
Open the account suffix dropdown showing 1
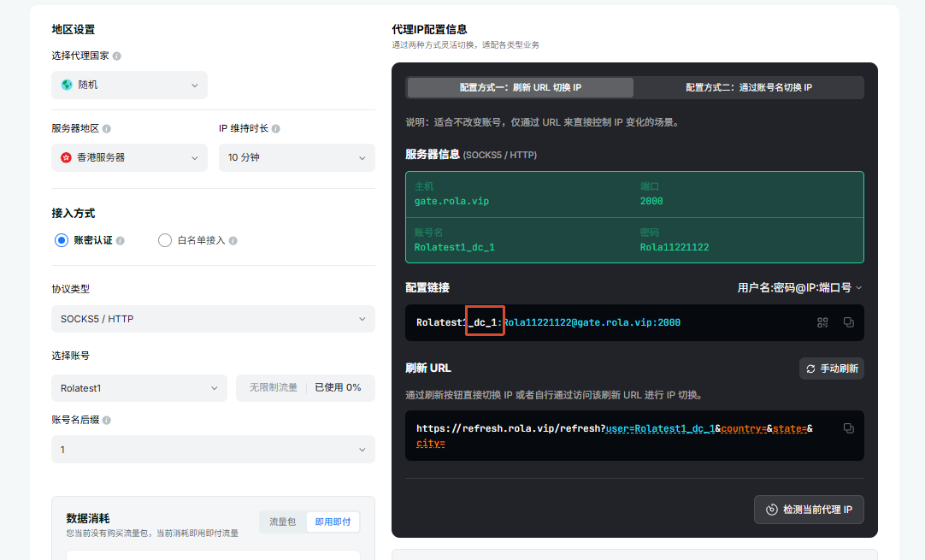point(213,450)
